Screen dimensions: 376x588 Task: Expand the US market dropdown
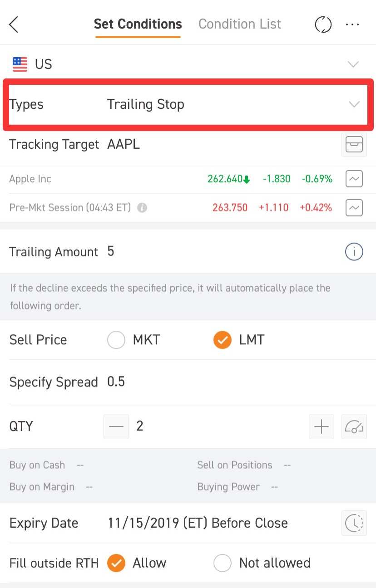tap(353, 64)
